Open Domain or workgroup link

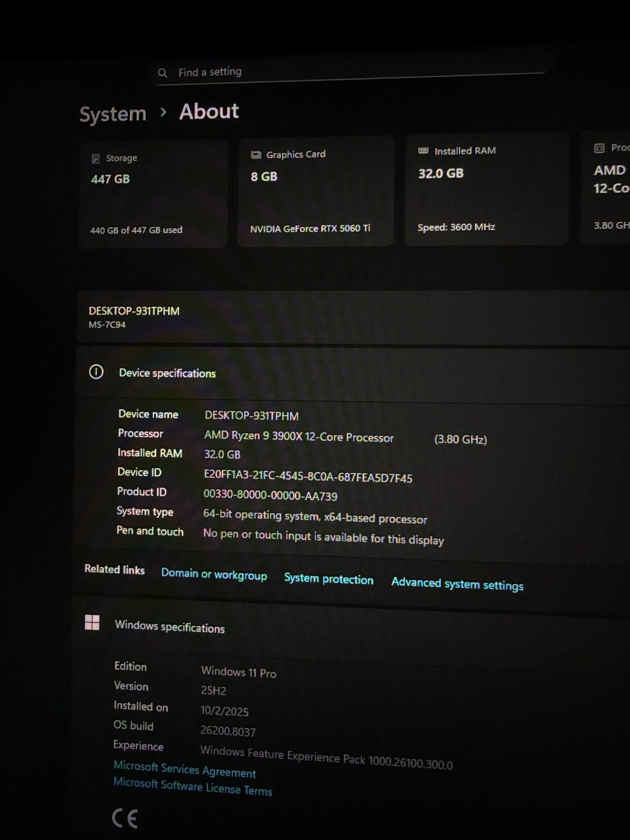pos(214,574)
